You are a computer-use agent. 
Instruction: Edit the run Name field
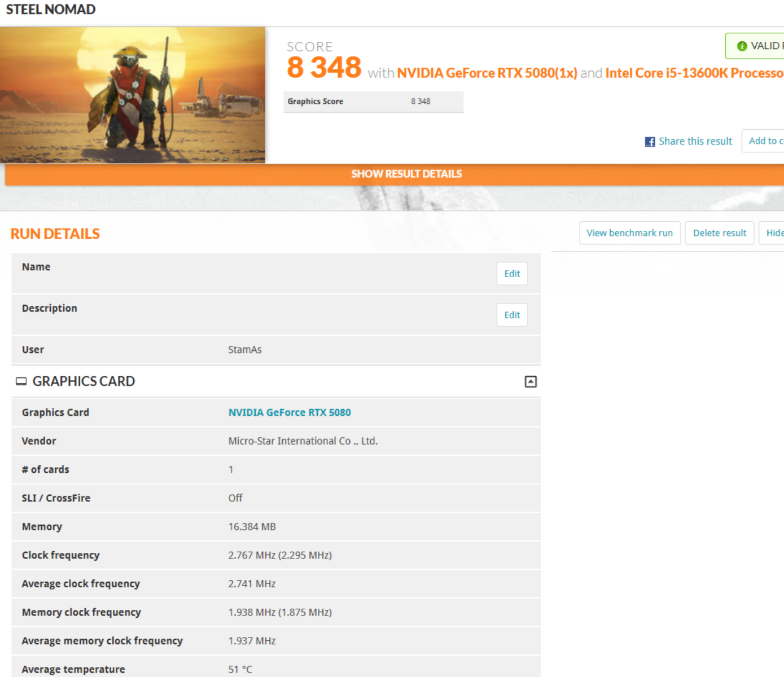pyautogui.click(x=511, y=274)
